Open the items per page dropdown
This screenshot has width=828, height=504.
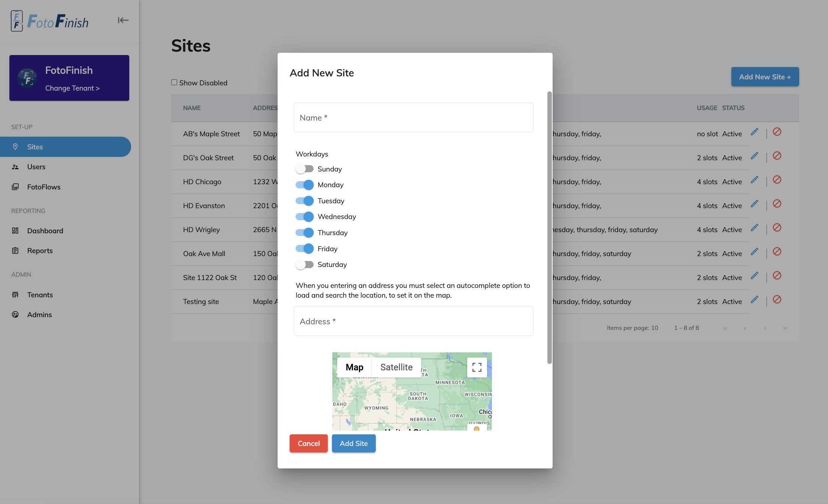point(654,328)
